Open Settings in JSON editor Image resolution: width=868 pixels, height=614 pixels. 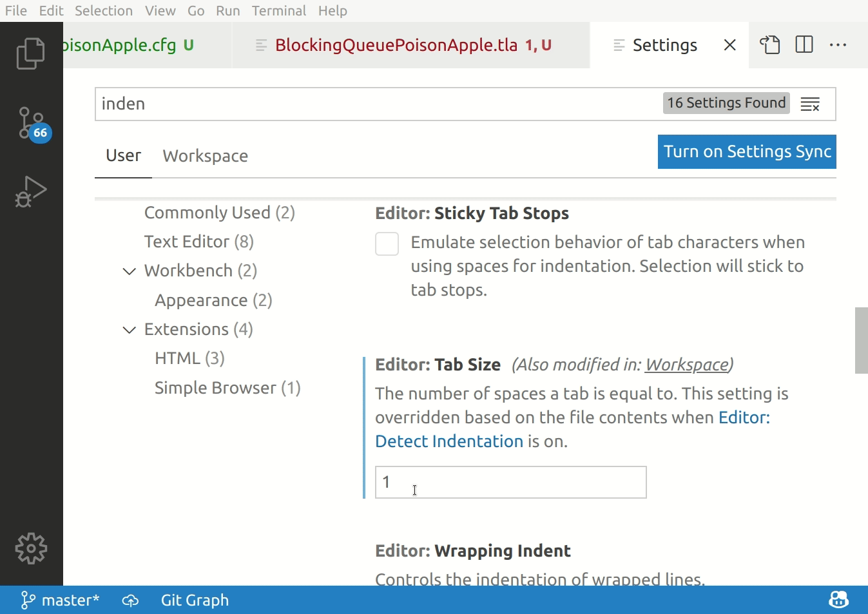coord(769,44)
